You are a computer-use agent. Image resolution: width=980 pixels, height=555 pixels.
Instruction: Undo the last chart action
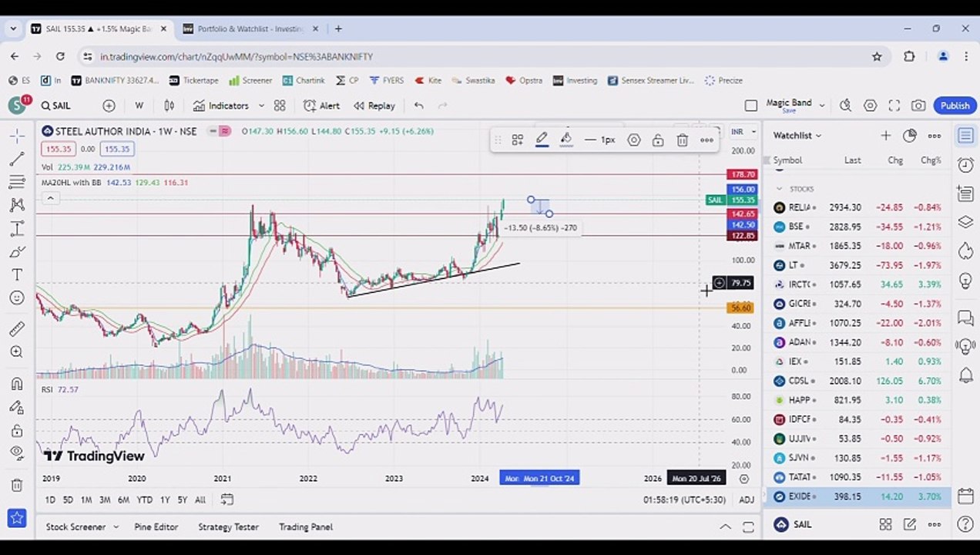(x=418, y=106)
